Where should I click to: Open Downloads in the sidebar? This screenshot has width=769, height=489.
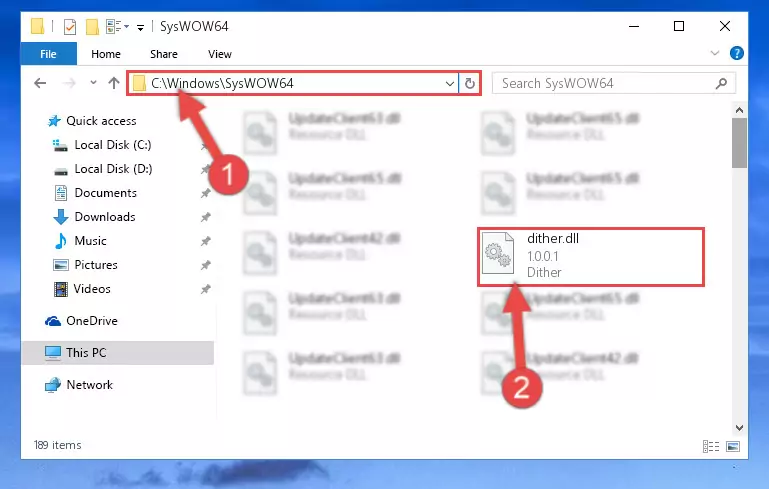(x=105, y=217)
